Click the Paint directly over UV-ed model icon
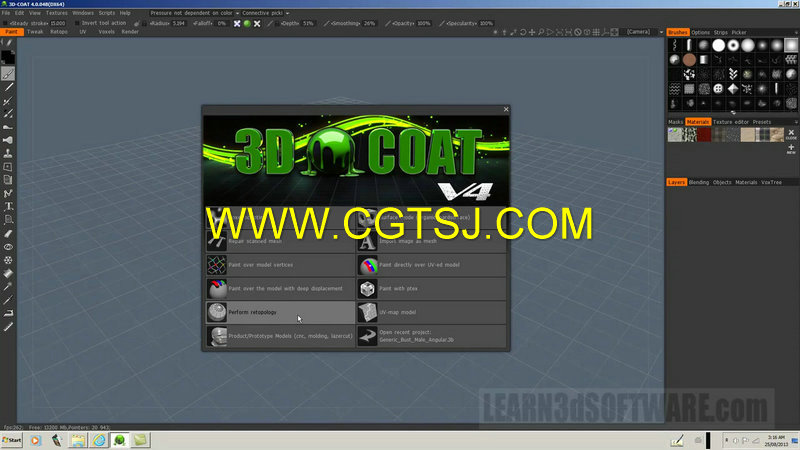This screenshot has height=450, width=800. pos(367,265)
